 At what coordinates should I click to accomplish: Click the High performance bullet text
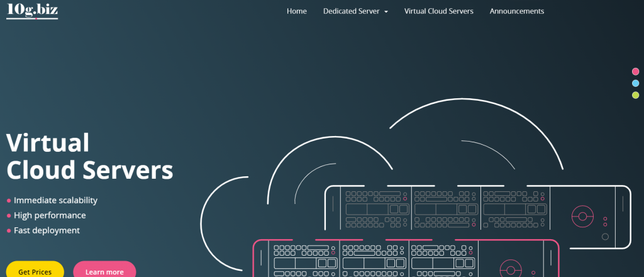50,215
